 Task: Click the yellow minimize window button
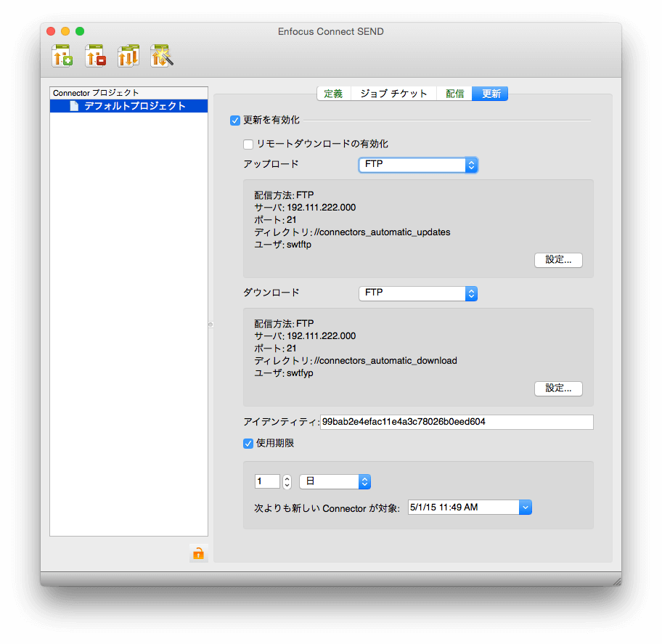[x=65, y=31]
